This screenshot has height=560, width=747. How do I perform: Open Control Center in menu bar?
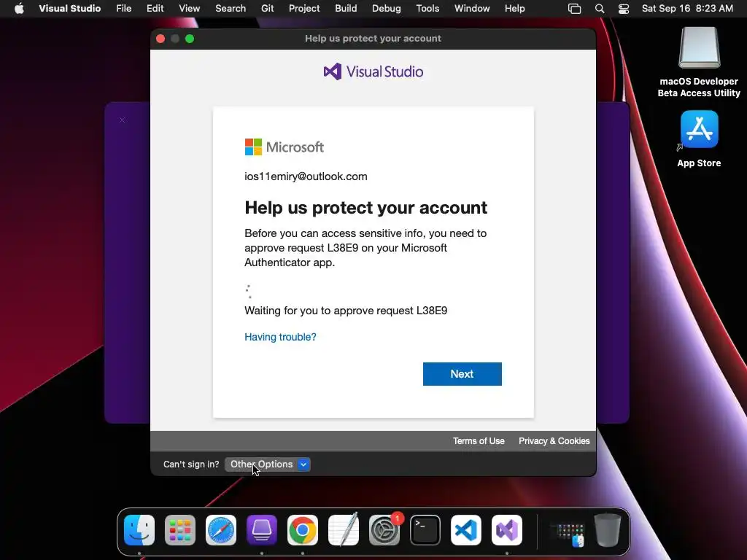tap(624, 9)
